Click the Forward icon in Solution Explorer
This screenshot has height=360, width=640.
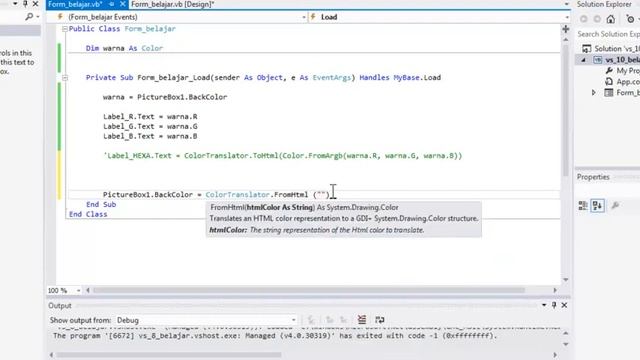[597, 19]
